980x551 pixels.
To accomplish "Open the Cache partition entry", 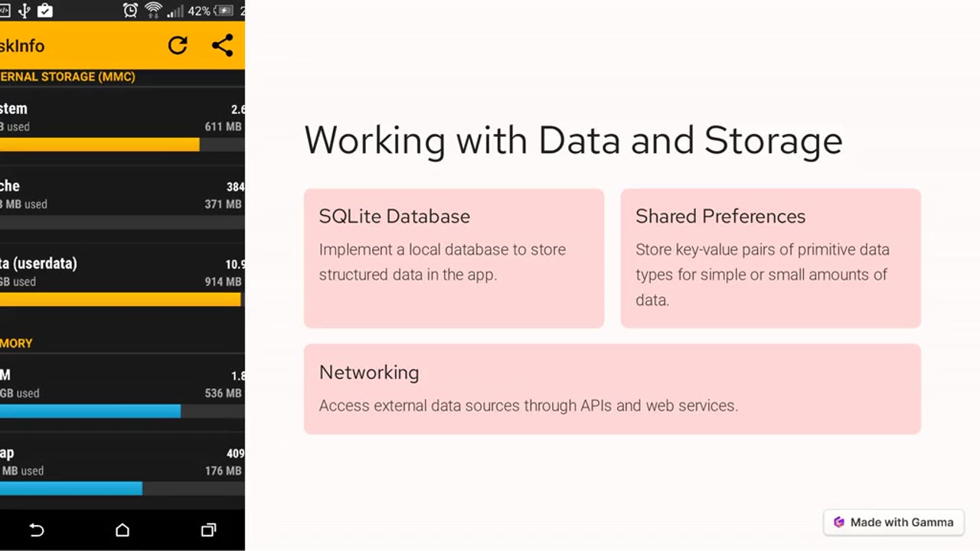I will 122,204.
